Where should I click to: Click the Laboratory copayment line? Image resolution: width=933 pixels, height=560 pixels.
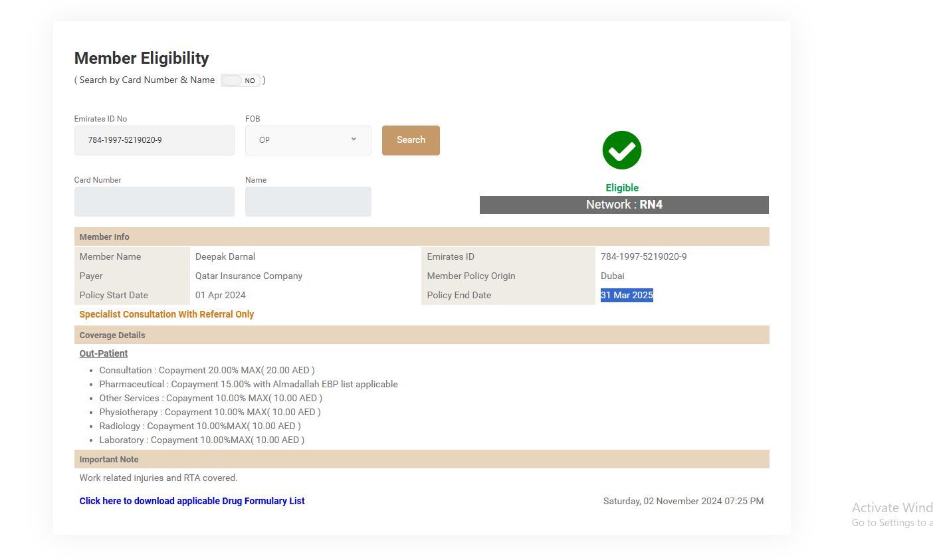point(202,440)
